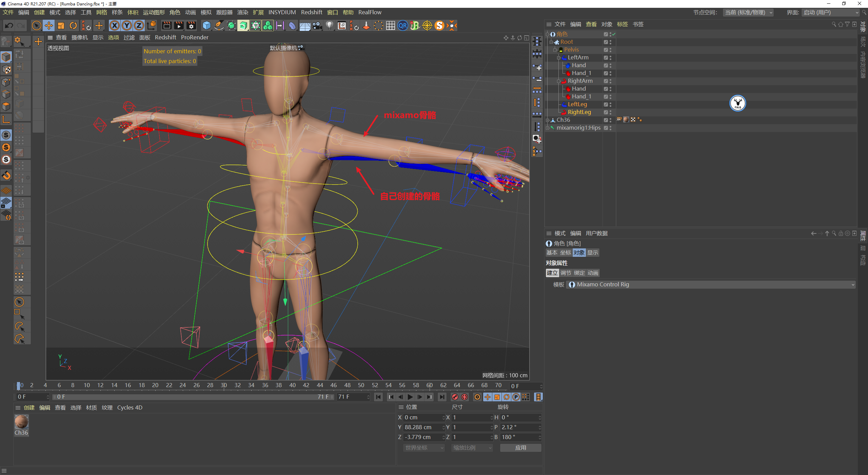Add a Cube primitive object
The image size is (868, 475).
206,25
